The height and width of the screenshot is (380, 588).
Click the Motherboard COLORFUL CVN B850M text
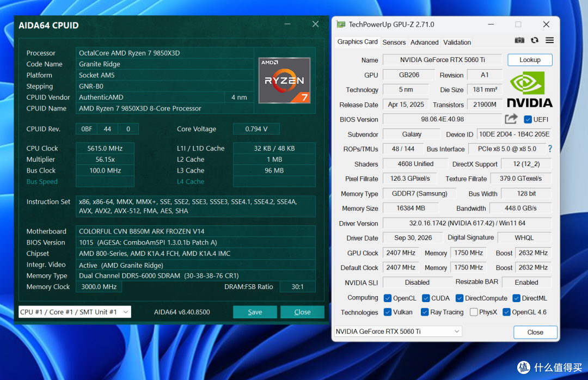point(142,231)
